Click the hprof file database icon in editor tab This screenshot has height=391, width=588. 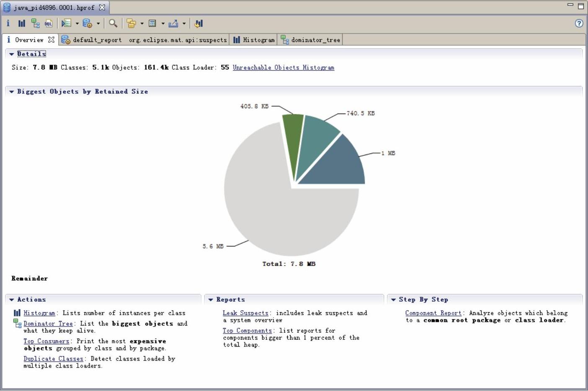click(x=7, y=8)
